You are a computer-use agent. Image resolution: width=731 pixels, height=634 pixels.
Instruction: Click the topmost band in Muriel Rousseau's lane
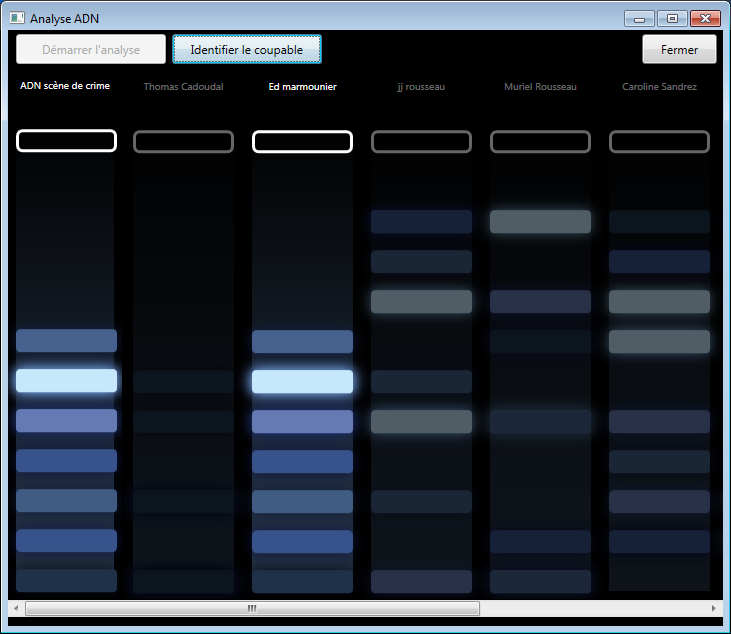coord(540,222)
